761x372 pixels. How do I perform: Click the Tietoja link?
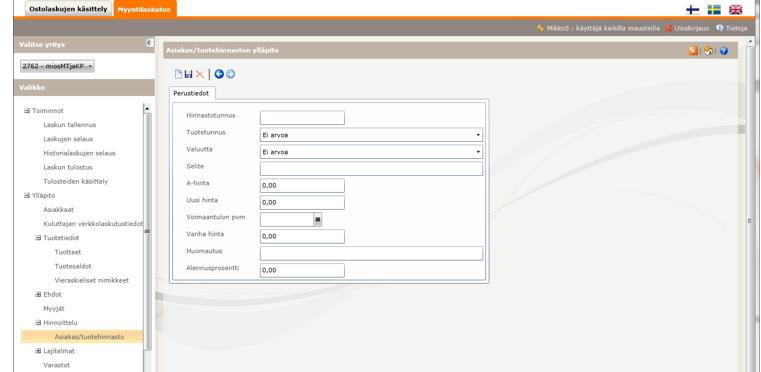736,28
